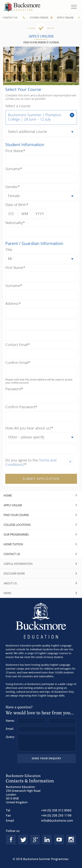The height and width of the screenshot is (868, 82).
Task: Open Bucksmore Instagram icon
Action: click(x=71, y=839)
